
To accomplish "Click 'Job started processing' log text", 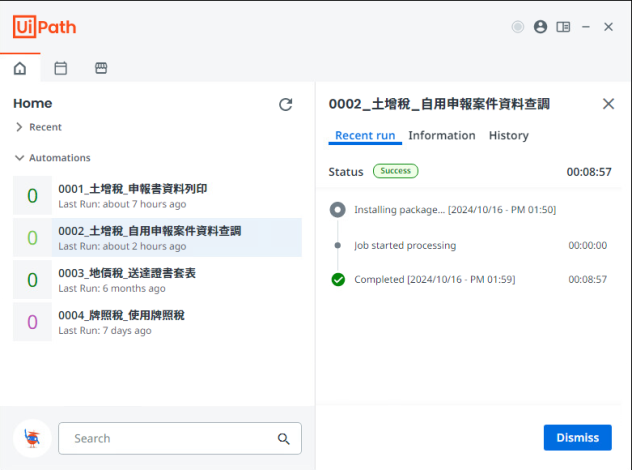I will (x=405, y=245).
